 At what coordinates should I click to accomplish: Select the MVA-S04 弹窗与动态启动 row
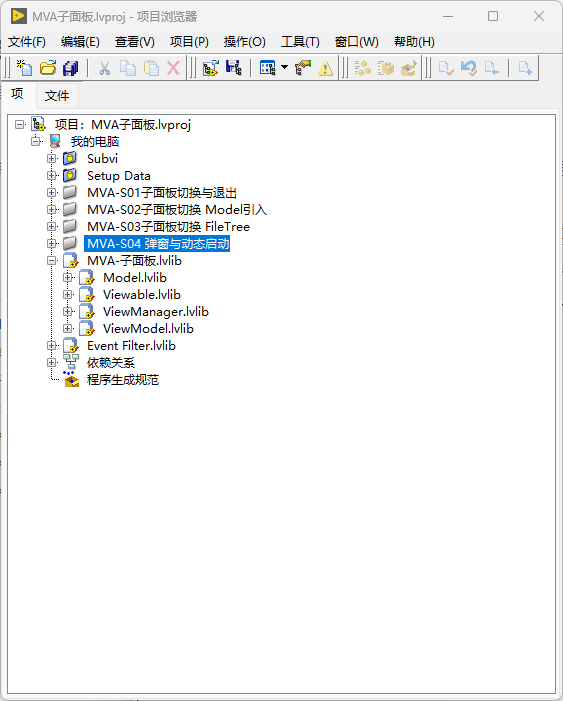tap(157, 244)
